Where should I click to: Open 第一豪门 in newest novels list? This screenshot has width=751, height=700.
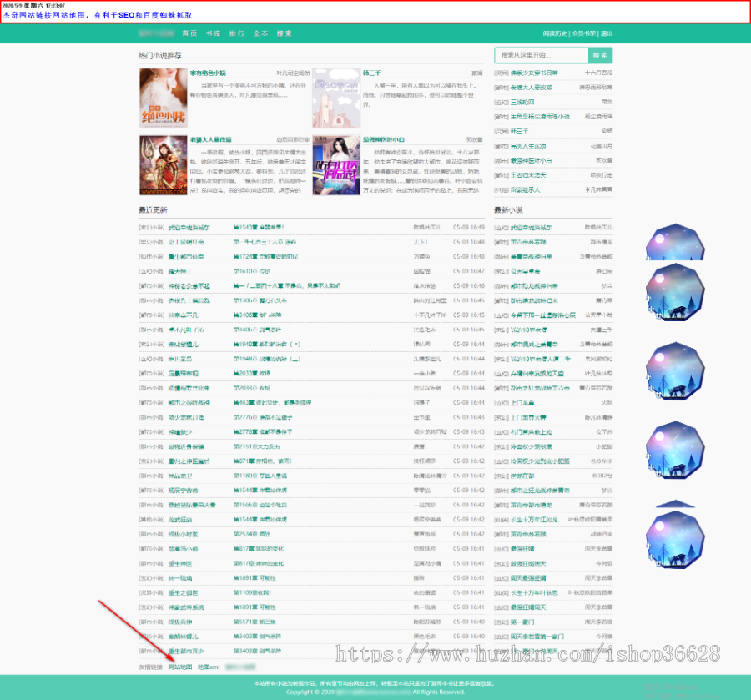522,622
